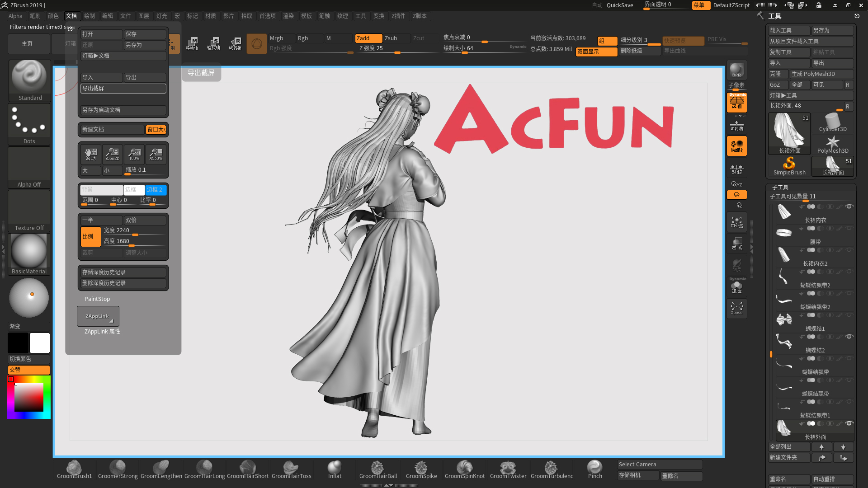Toggle eye visibility for 腰带 subtool
868x488 pixels.
(849, 228)
